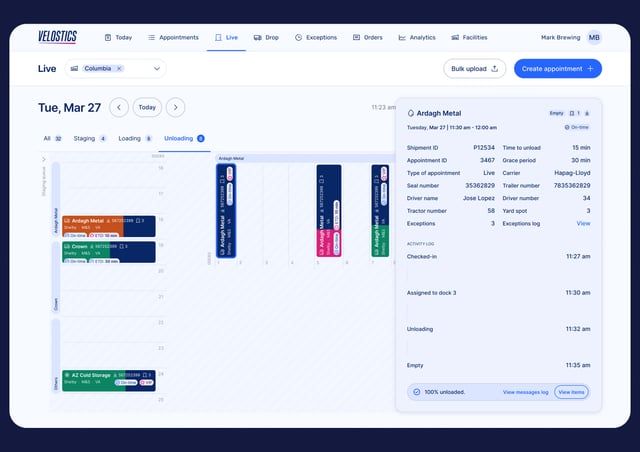
Task: Click the Velostics logo
Action: tap(57, 37)
